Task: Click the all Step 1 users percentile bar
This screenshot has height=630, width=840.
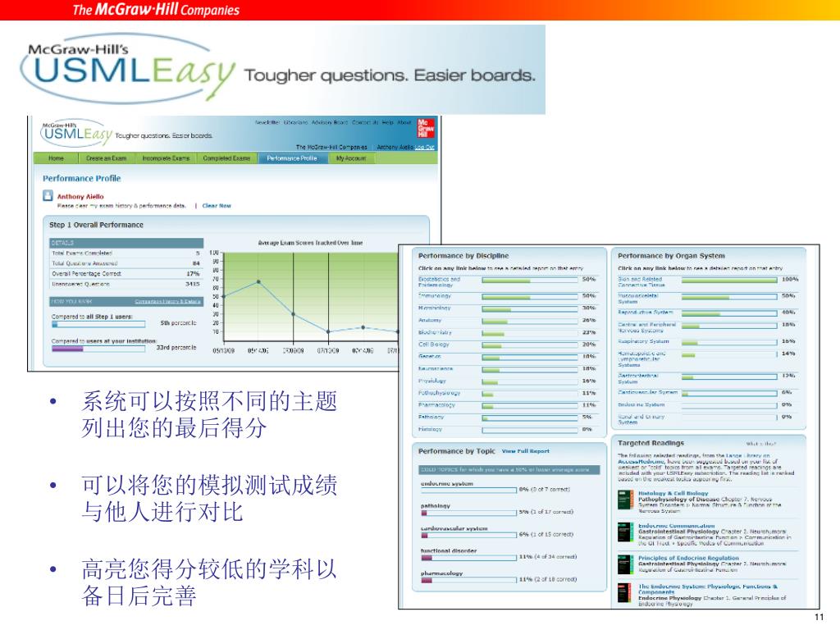Action: pos(98,324)
